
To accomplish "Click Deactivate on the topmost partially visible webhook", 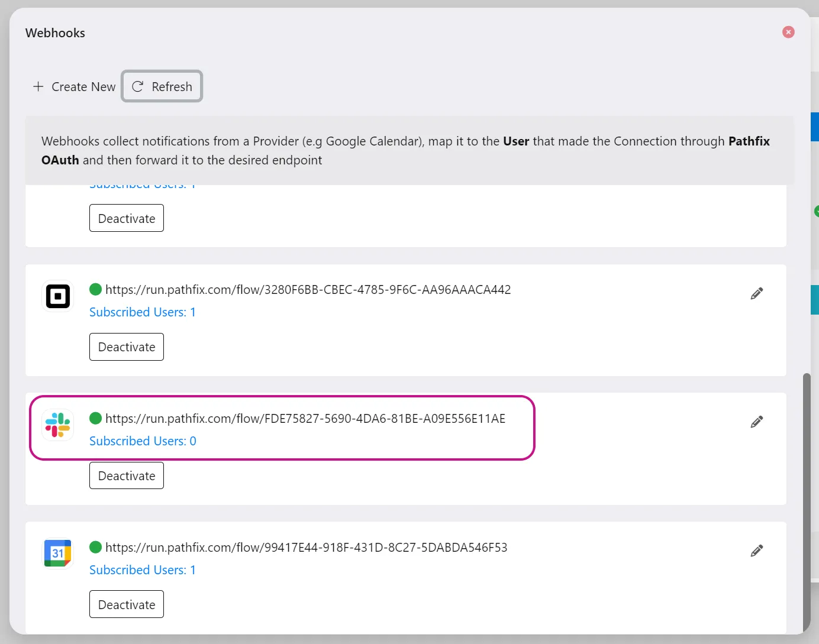I will [x=127, y=218].
